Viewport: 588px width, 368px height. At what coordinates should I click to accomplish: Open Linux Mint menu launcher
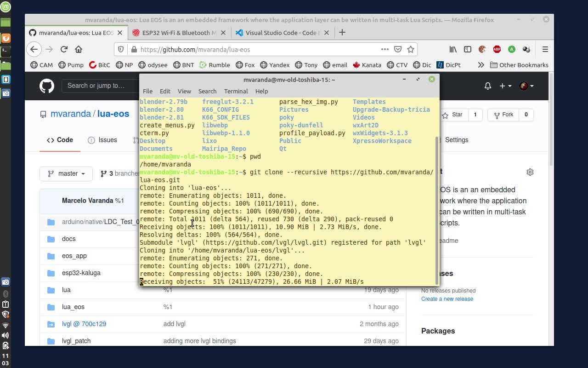[6, 6]
